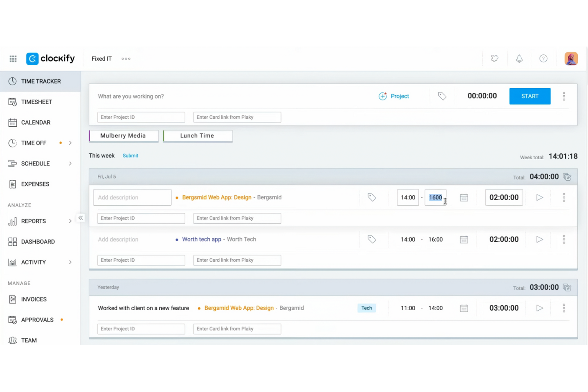Click the Tech tag on yesterday's entry

[x=367, y=308]
